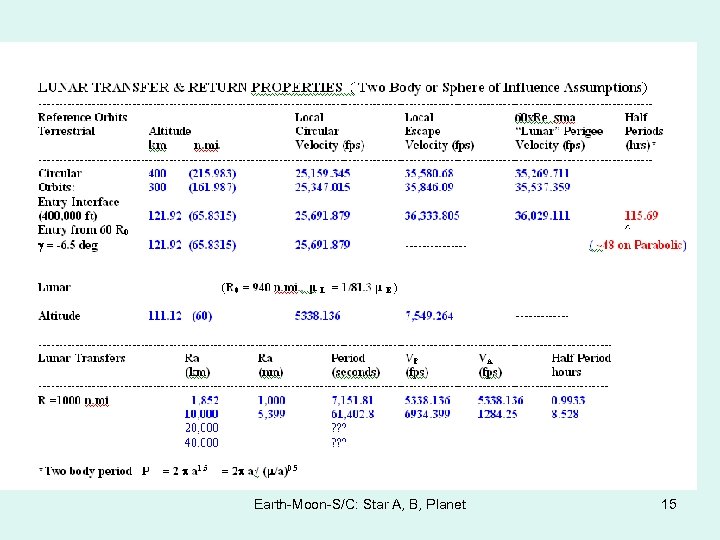Click the 'γ = -6.5 deg' label

click(x=68, y=245)
